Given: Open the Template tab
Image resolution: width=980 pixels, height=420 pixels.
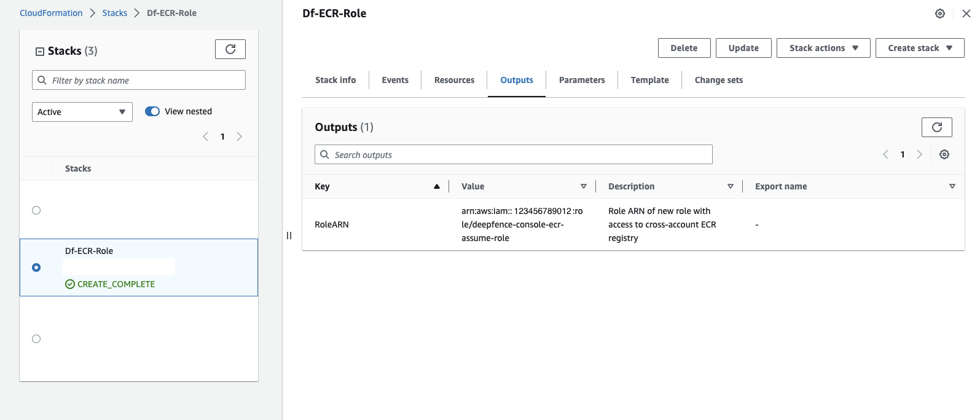Looking at the screenshot, I should pyautogui.click(x=649, y=80).
